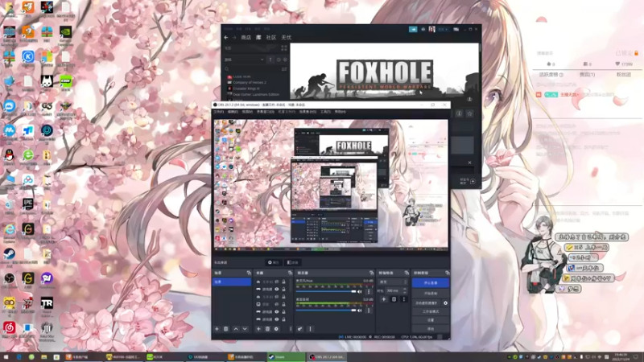Click the teal announcements button in Steam
Image resolution: width=644 pixels, height=362 pixels.
[413, 29]
